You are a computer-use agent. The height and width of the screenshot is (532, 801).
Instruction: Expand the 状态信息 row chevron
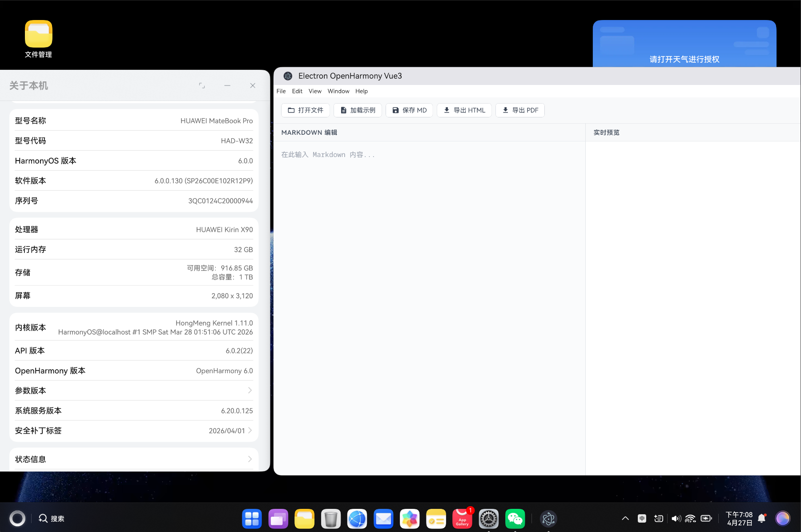250,459
